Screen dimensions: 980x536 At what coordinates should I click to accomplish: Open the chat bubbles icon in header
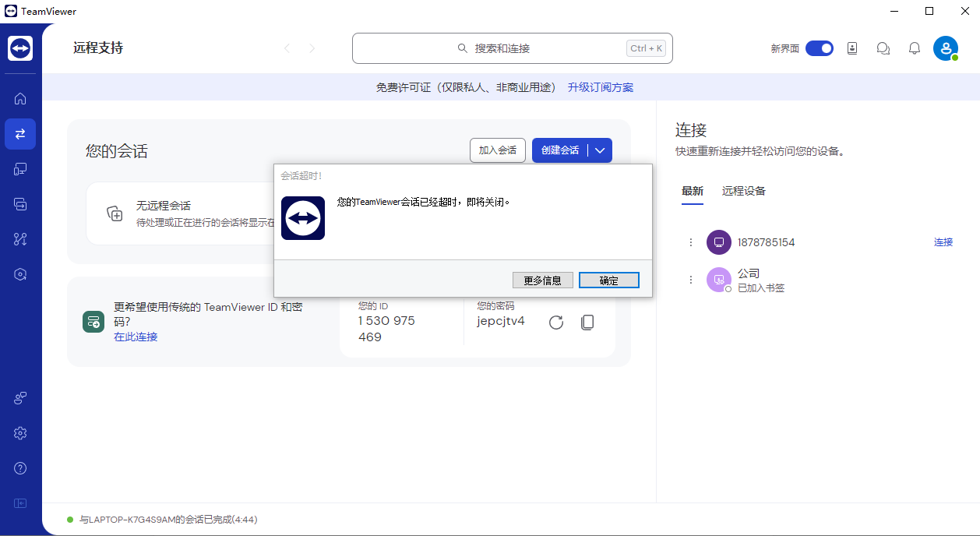pyautogui.click(x=883, y=48)
